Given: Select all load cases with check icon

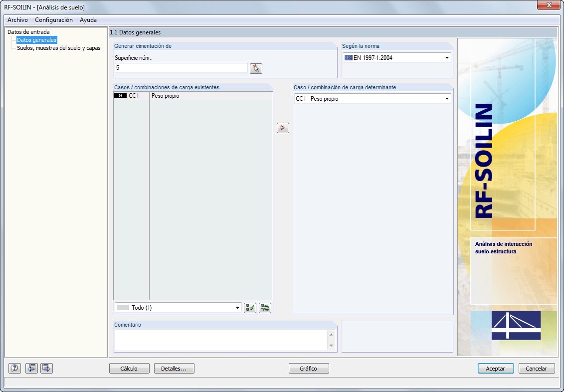Looking at the screenshot, I should pyautogui.click(x=249, y=308).
